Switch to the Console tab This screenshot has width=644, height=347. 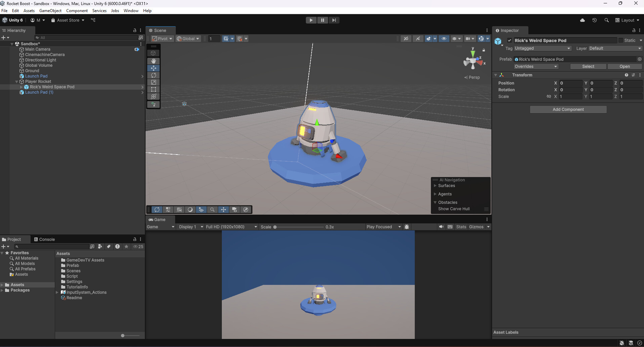point(45,239)
